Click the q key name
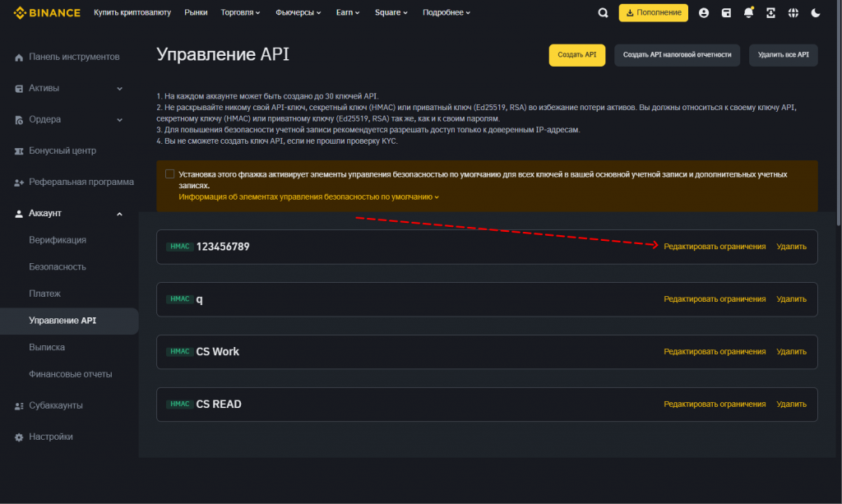 200,299
